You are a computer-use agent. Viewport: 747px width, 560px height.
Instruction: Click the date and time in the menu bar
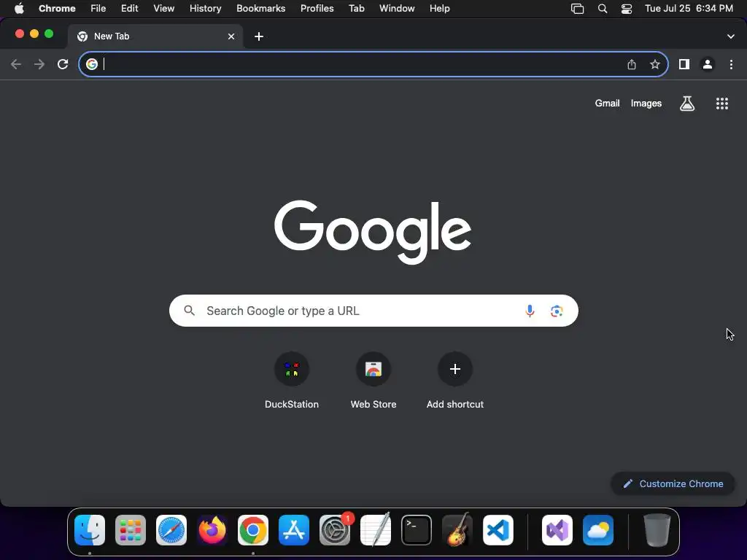pos(689,9)
